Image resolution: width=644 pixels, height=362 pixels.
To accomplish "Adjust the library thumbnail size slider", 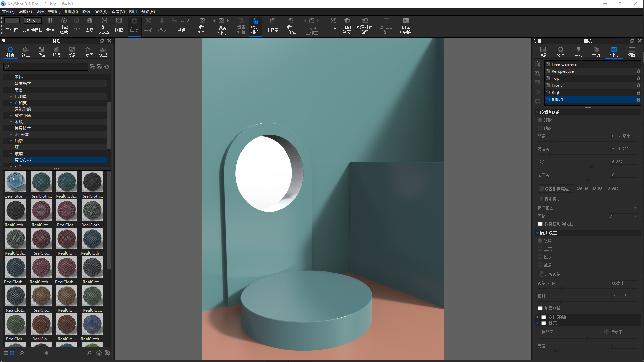I will [47, 353].
